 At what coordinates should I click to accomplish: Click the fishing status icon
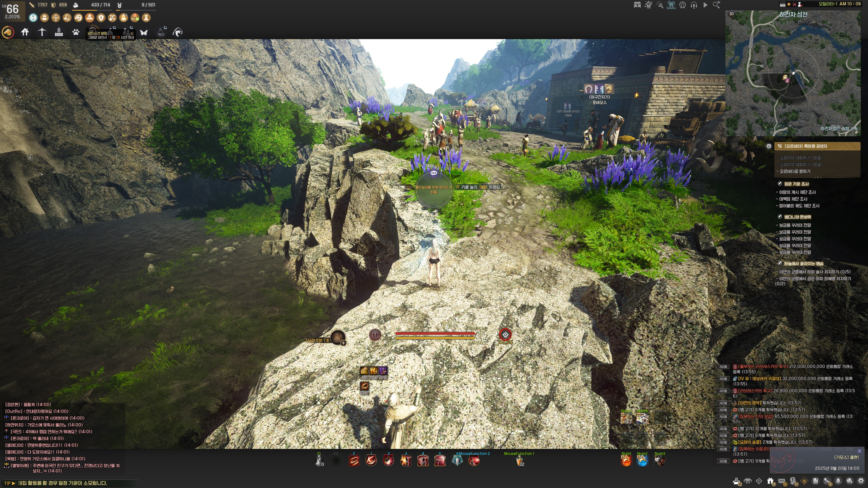coord(178,32)
